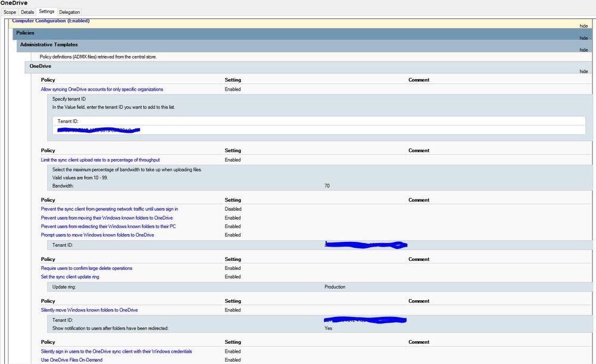Open Limit the sync client upload rate policy
Image resolution: width=596 pixels, height=364 pixels.
click(x=100, y=160)
